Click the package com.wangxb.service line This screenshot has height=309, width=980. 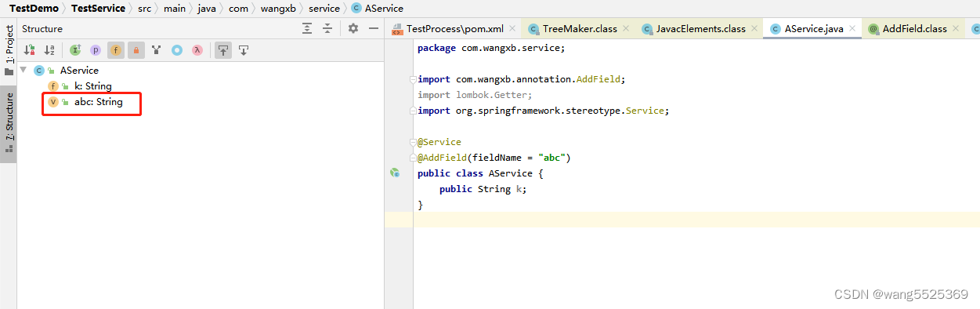point(491,48)
